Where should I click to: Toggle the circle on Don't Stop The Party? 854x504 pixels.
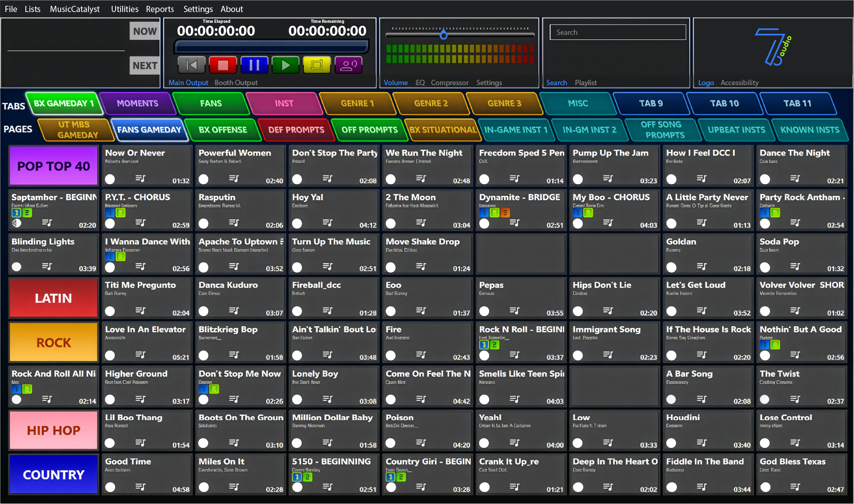297,179
